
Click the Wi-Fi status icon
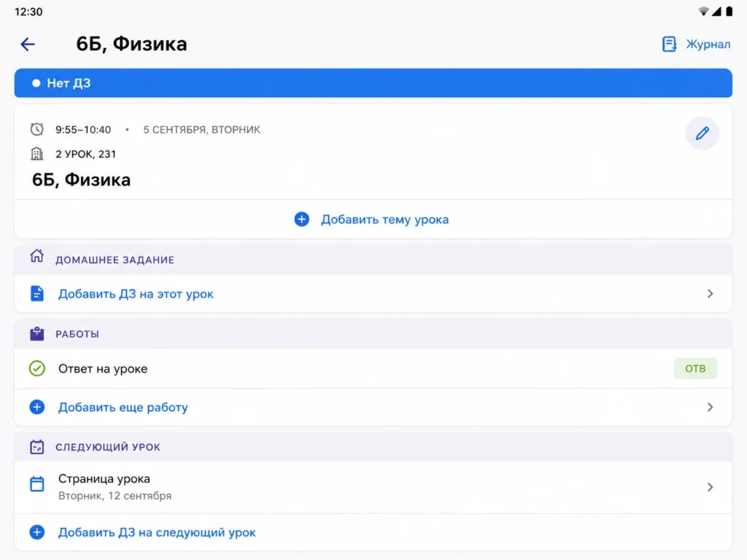pos(703,12)
